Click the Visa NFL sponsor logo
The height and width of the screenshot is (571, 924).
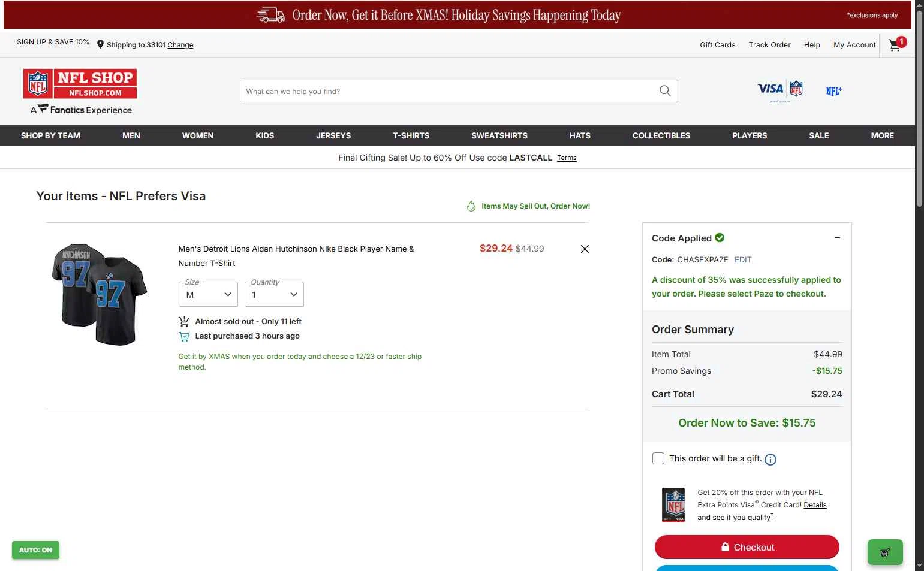point(780,91)
